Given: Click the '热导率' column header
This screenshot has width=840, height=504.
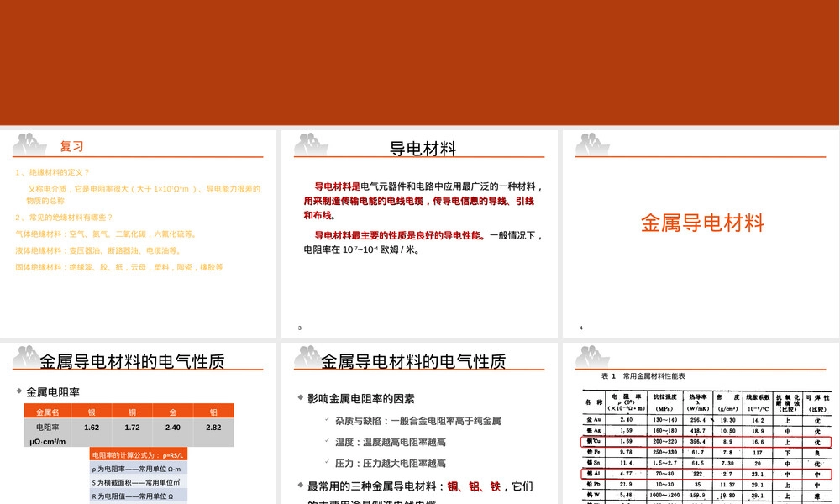Looking at the screenshot, I should [697, 402].
